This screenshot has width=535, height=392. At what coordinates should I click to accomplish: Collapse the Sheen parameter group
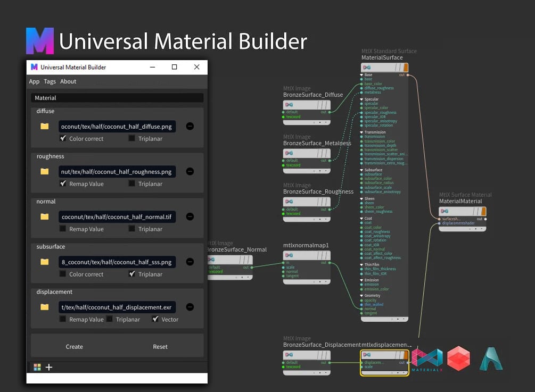click(361, 198)
